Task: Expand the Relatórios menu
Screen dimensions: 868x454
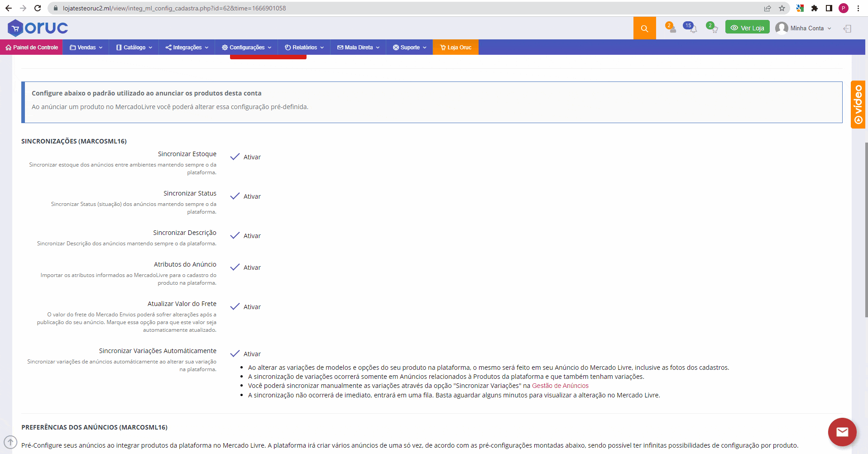Action: [x=304, y=47]
